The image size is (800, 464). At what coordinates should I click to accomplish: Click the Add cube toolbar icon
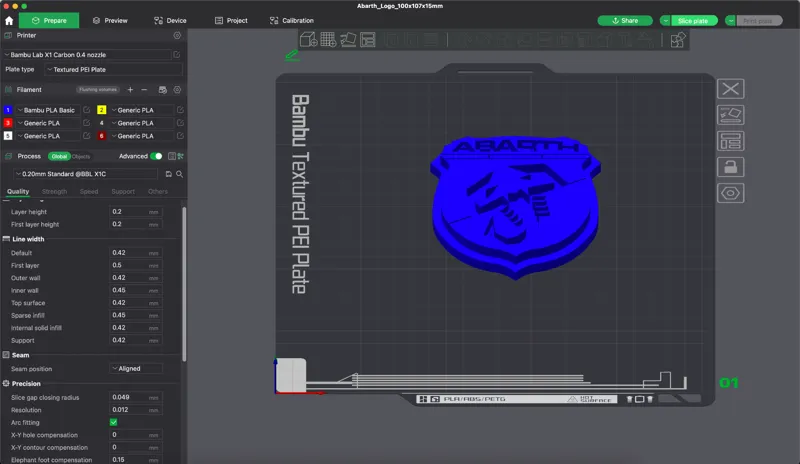(x=308, y=39)
